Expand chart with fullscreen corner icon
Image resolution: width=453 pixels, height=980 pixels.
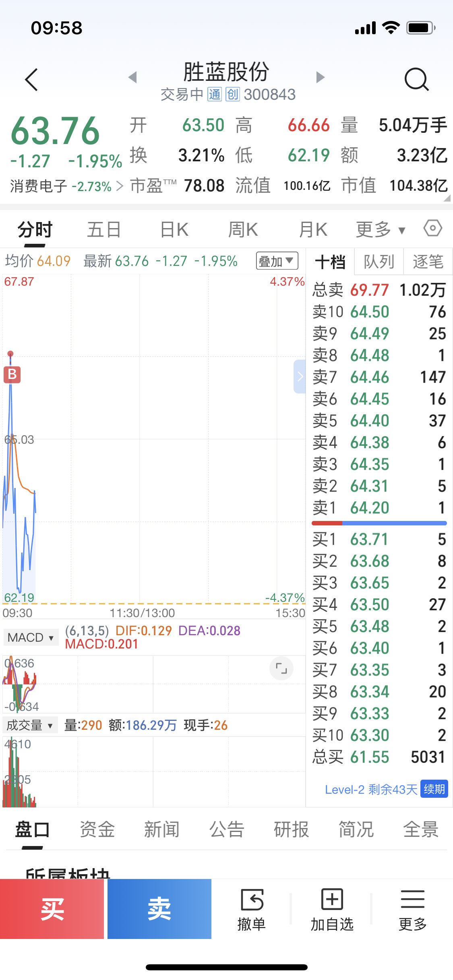281,669
